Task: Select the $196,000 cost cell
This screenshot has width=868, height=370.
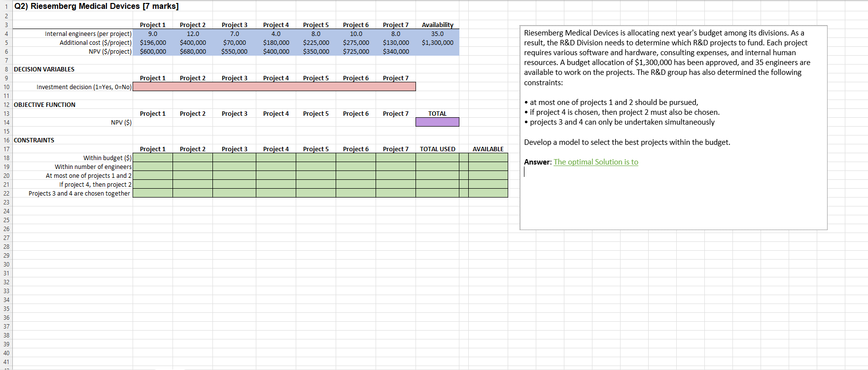Action: [153, 43]
